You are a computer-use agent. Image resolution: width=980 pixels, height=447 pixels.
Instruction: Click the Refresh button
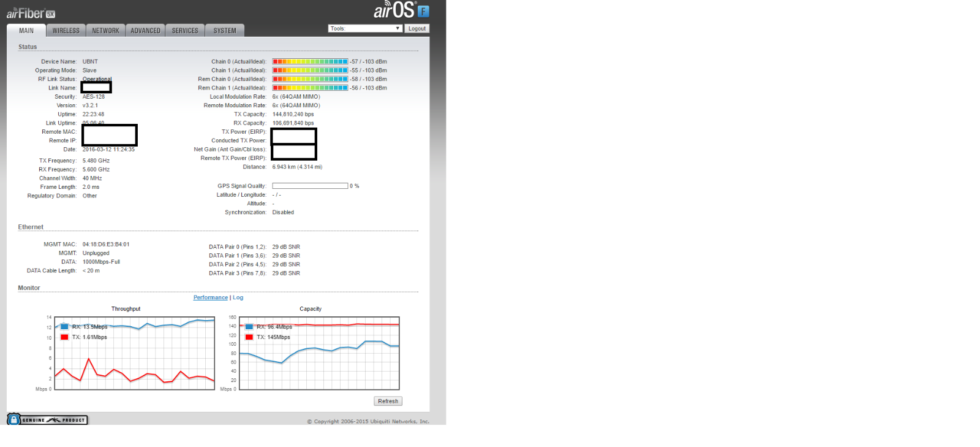click(388, 401)
